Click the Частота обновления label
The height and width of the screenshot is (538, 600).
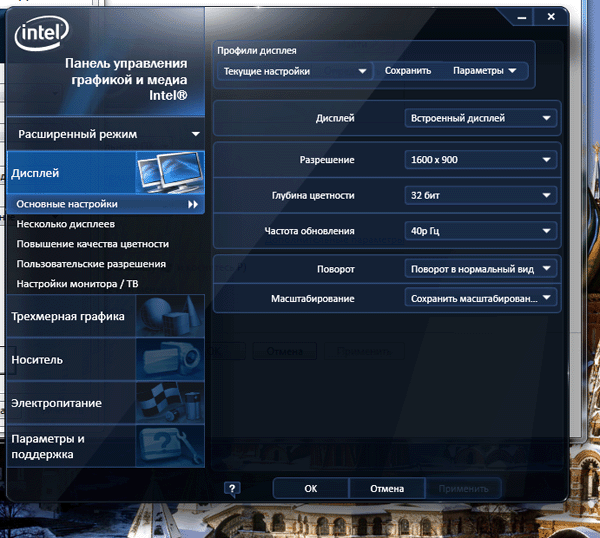tap(309, 231)
